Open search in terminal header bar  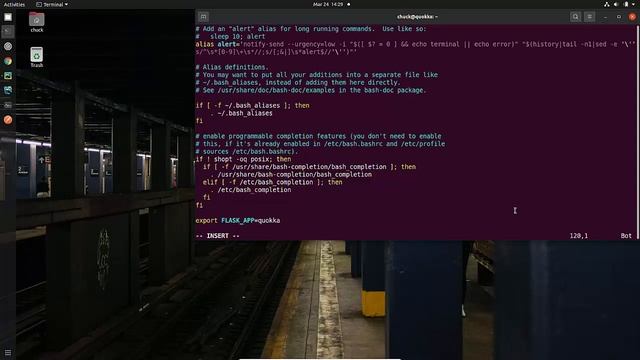point(576,17)
